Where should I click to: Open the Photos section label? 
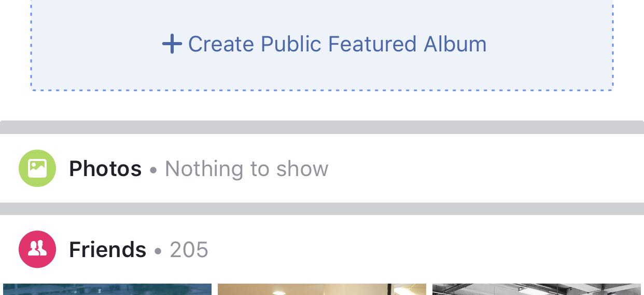(x=105, y=169)
